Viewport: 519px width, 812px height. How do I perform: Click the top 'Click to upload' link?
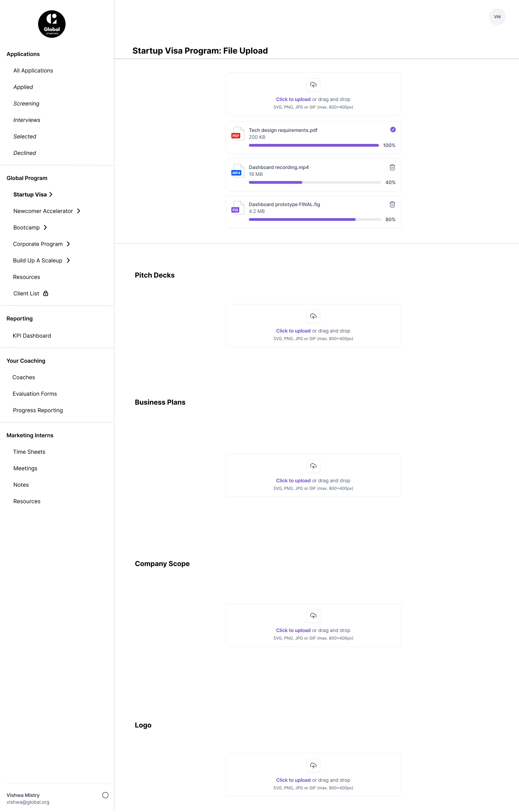tap(293, 99)
